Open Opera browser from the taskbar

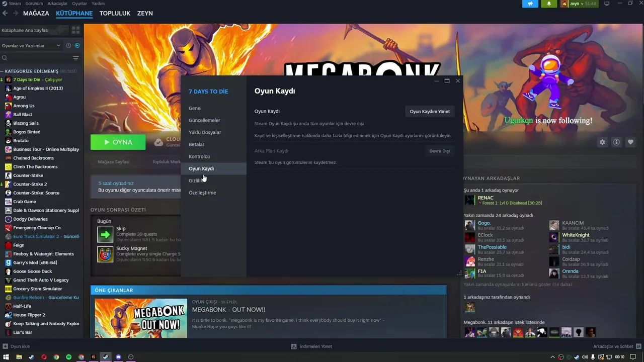click(44, 357)
